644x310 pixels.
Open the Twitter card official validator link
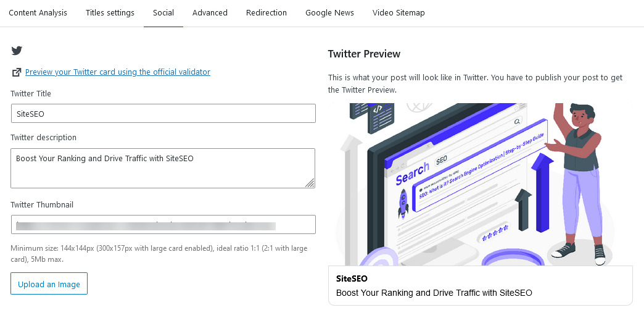click(118, 72)
